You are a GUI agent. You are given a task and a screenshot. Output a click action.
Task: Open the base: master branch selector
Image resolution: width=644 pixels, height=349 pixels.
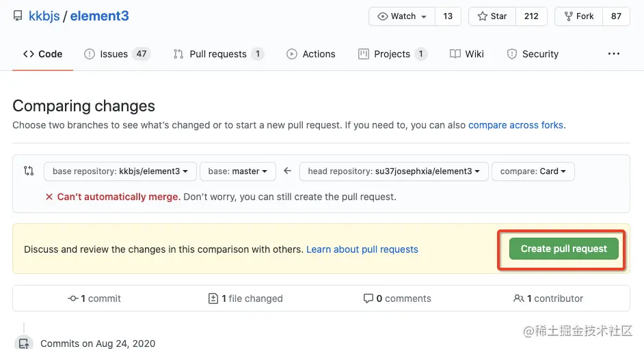click(x=238, y=171)
